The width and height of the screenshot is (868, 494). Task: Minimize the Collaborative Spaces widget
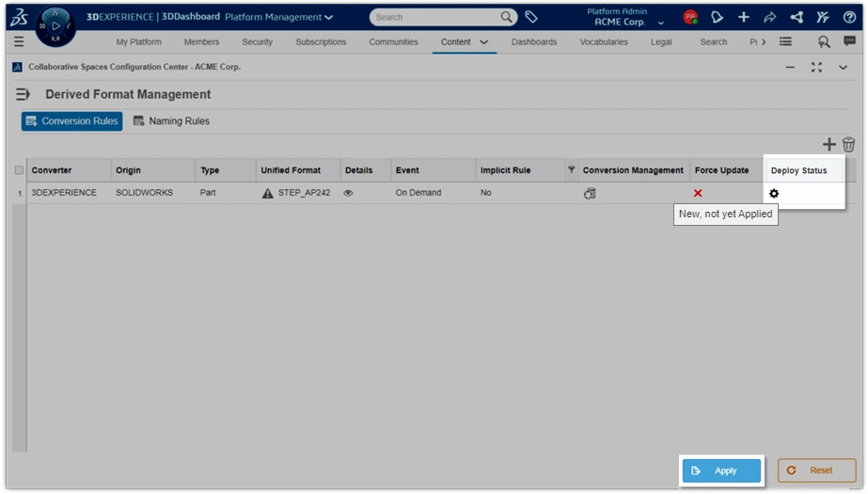790,68
